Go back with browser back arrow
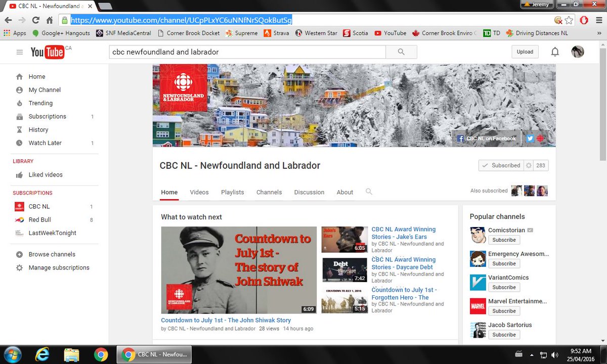This screenshot has width=607, height=364. [8, 20]
